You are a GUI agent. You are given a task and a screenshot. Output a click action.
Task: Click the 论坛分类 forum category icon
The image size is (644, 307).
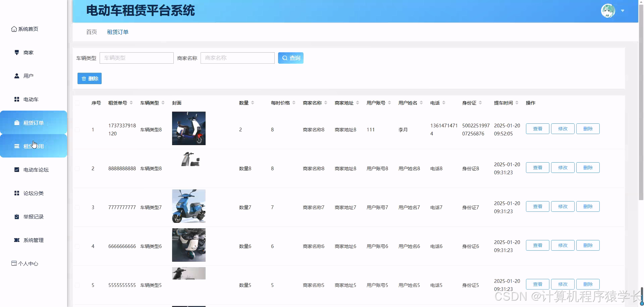point(16,193)
